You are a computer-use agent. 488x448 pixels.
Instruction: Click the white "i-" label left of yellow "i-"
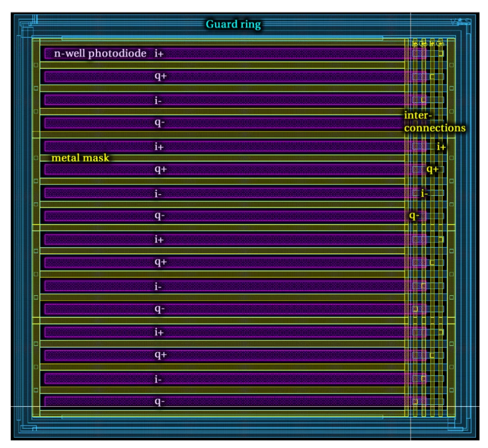tap(158, 193)
